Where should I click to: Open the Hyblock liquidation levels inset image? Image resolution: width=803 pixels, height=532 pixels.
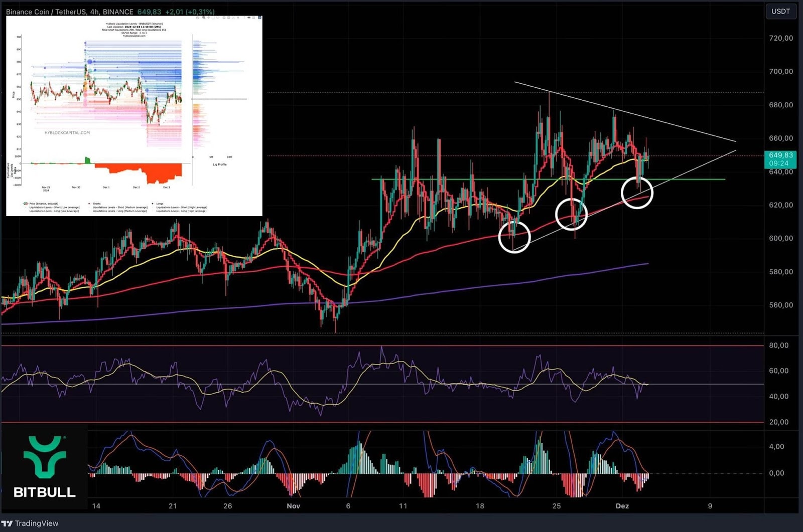point(134,116)
